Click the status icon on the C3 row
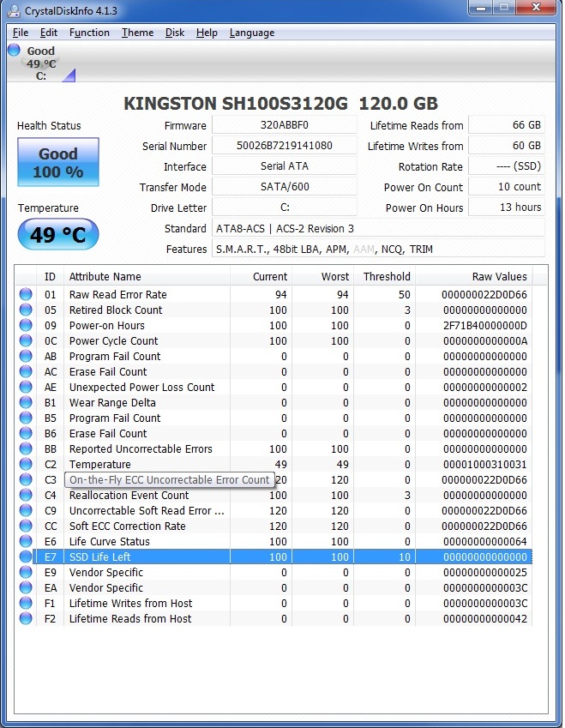 click(26, 479)
